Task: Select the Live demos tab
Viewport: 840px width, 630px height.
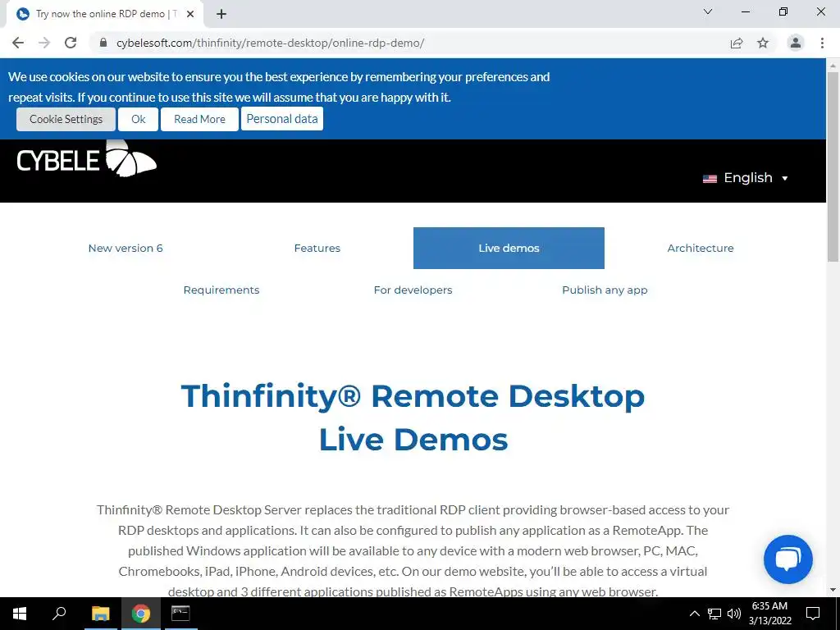Action: pyautogui.click(x=509, y=248)
